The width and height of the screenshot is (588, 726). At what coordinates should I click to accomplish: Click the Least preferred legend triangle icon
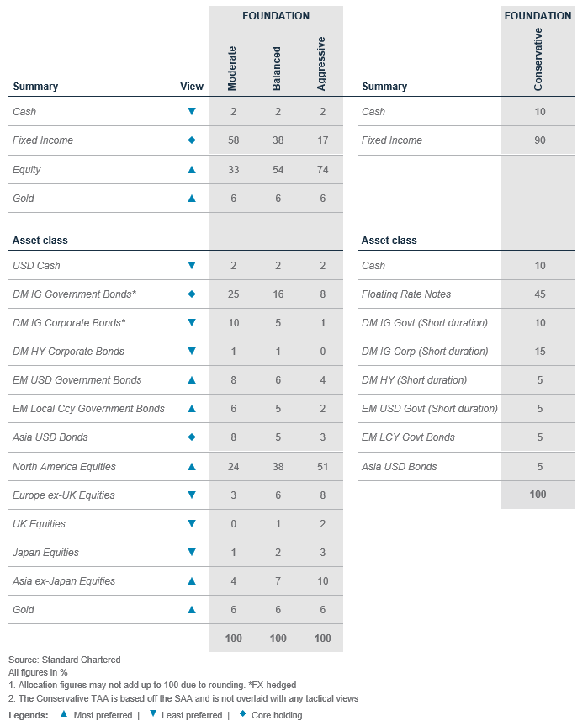tap(151, 715)
